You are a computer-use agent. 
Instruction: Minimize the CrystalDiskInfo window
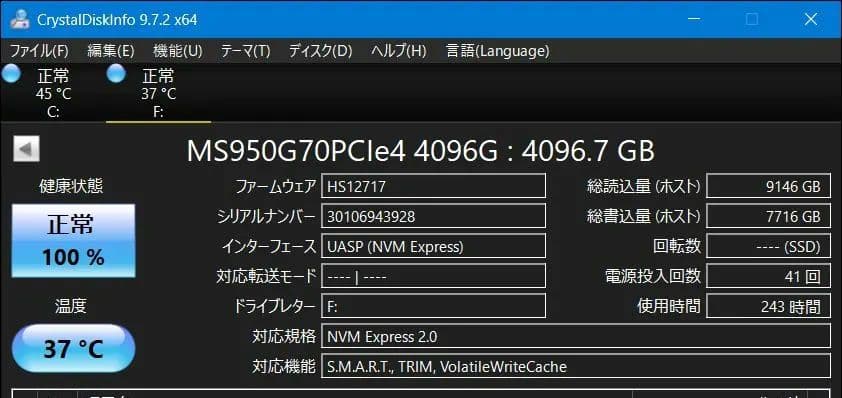tap(694, 19)
